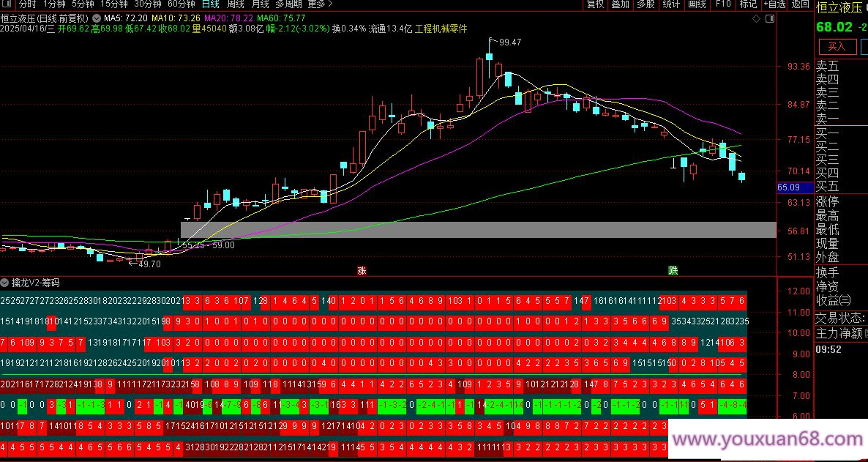Open the 更多 periods expander
The width and height of the screenshot is (868, 462).
(318, 4)
